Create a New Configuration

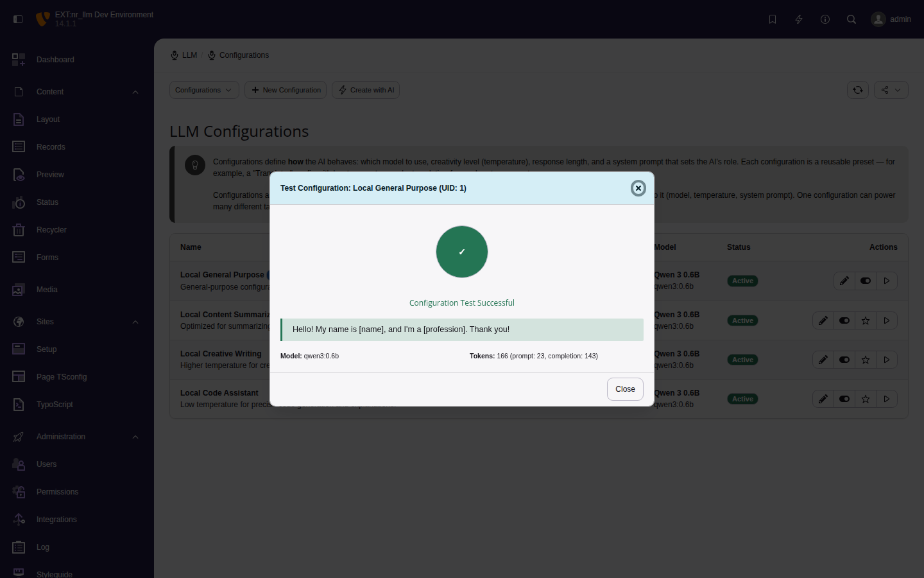click(286, 90)
